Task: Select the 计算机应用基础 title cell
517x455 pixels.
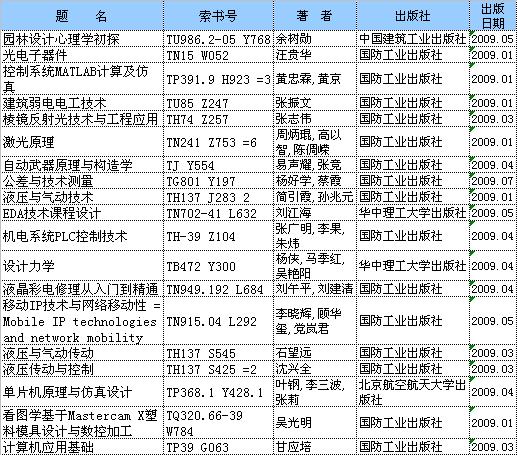Action: (82, 447)
